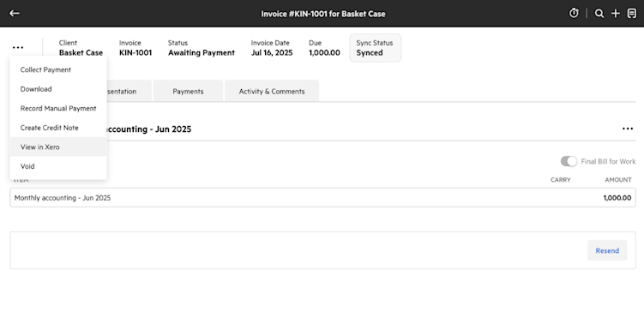Click the Due 1,000.00 value

(324, 52)
